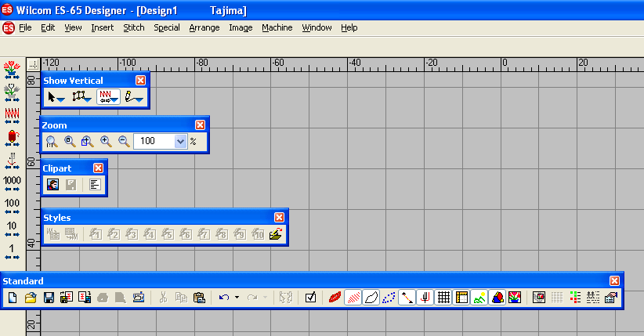Click the last Standard toolbar properties icon

point(611,298)
